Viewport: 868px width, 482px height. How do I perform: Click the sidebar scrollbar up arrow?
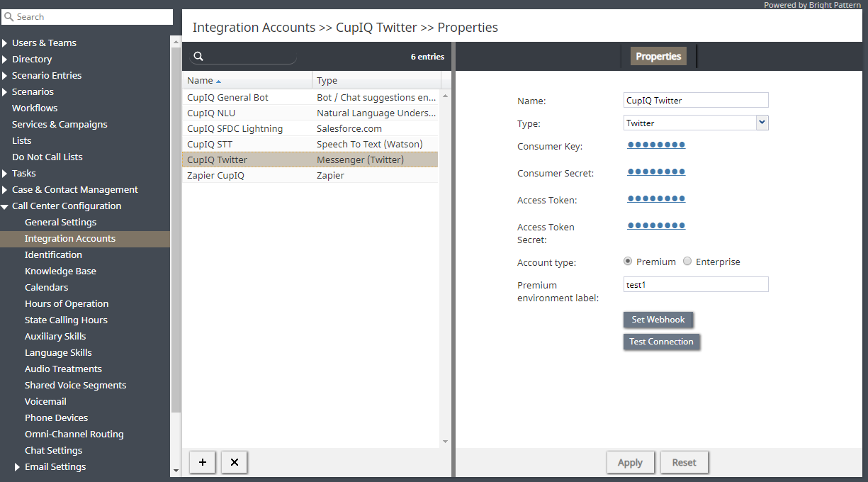click(176, 42)
